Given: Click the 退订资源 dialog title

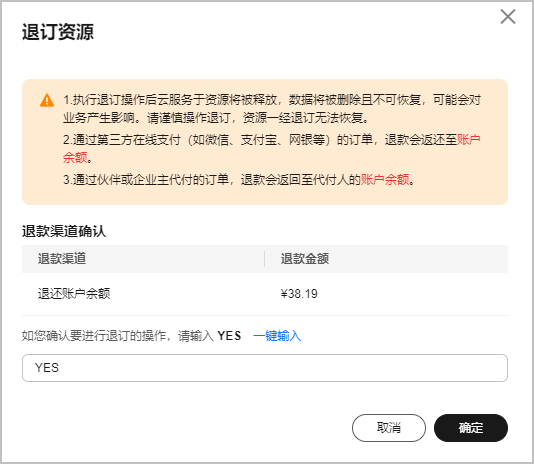Looking at the screenshot, I should 58,32.
